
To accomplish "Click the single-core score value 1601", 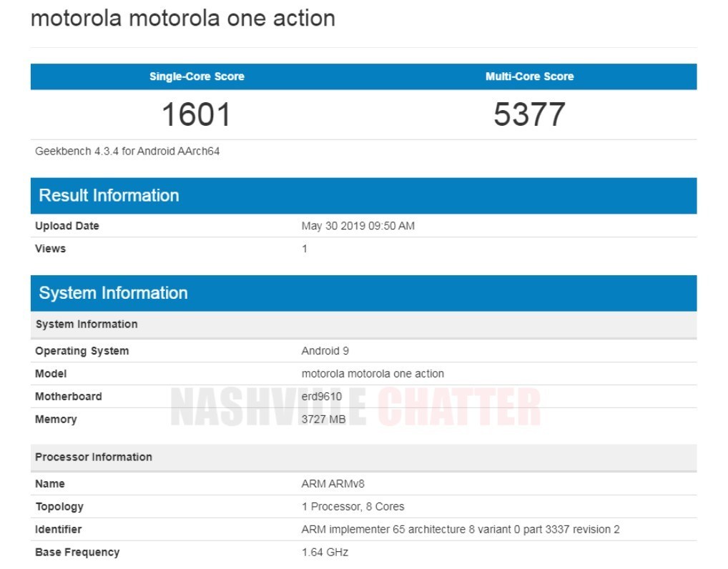I will pos(197,114).
